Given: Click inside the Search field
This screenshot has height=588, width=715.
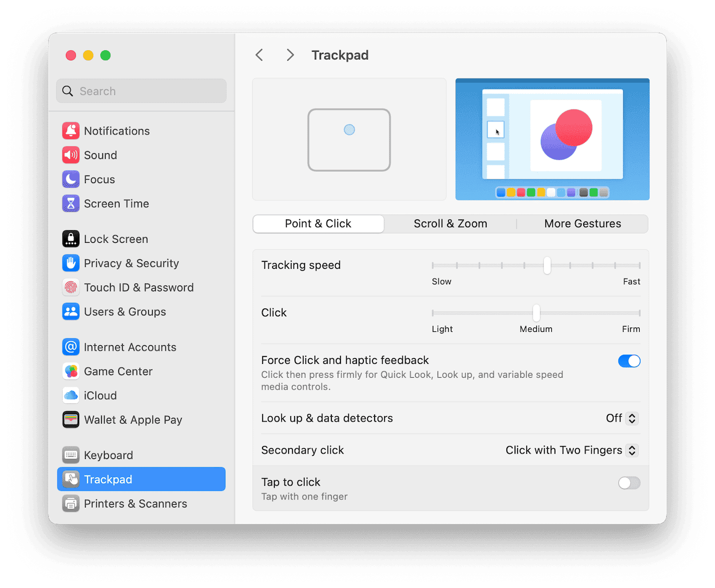Looking at the screenshot, I should click(141, 91).
